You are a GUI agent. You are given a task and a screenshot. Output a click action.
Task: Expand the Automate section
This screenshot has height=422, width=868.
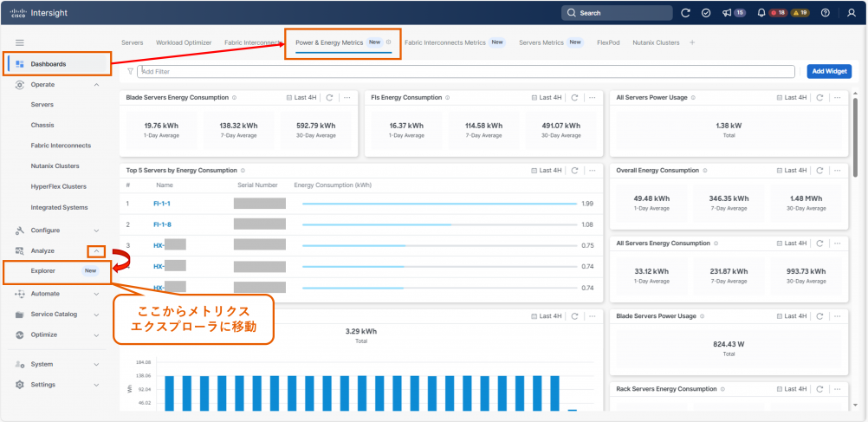[96, 294]
